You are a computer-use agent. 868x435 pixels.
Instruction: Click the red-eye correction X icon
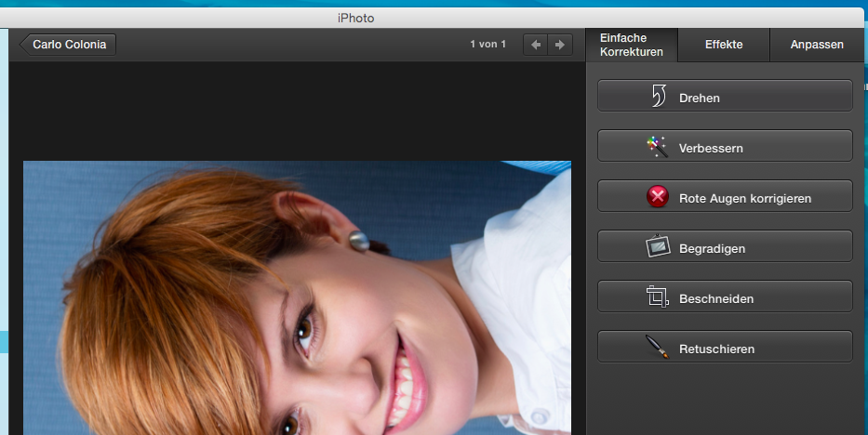[658, 196]
